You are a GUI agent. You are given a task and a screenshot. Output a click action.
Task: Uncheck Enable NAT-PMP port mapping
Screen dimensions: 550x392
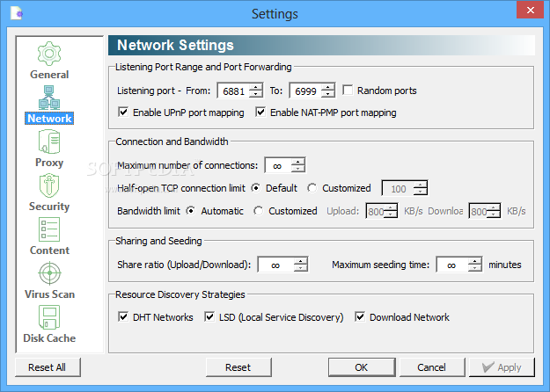(260, 113)
